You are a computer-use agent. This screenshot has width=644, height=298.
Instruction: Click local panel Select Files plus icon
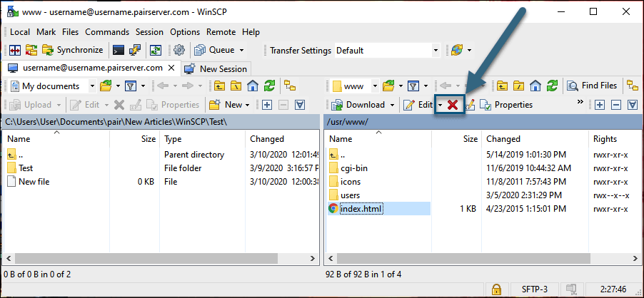click(x=267, y=105)
